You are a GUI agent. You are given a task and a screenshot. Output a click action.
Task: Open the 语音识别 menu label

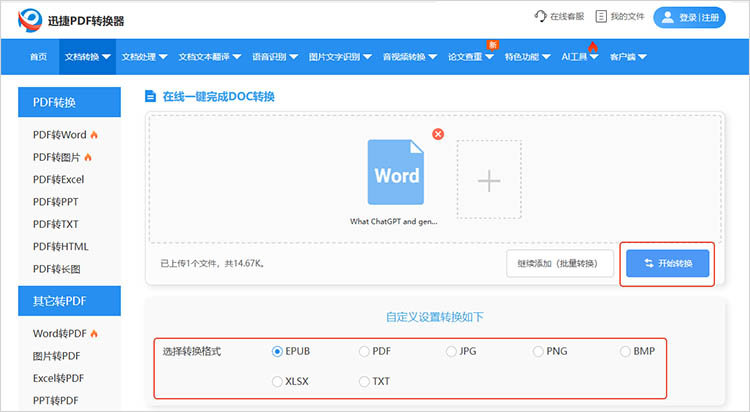point(269,57)
